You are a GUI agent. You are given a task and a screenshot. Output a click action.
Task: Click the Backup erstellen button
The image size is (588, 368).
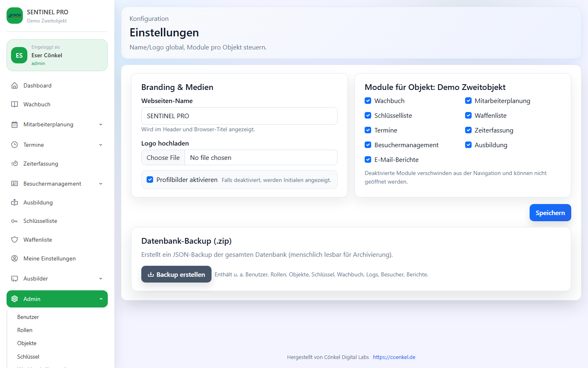[x=176, y=274]
